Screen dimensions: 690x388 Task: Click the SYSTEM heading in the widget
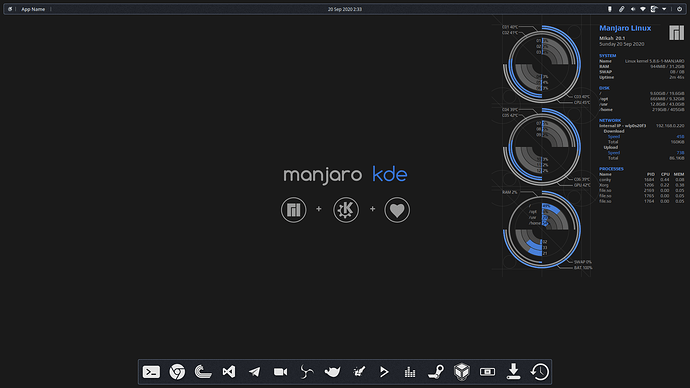[608, 55]
